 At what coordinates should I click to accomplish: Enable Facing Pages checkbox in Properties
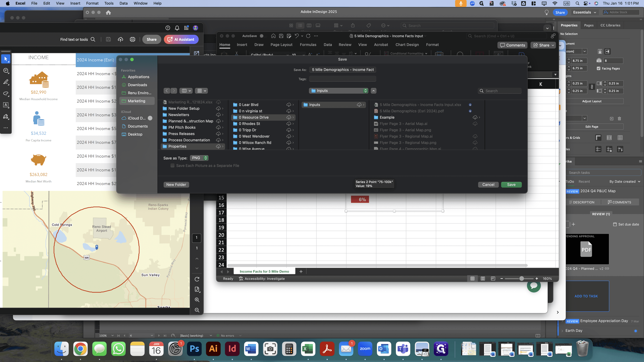[x=599, y=68]
